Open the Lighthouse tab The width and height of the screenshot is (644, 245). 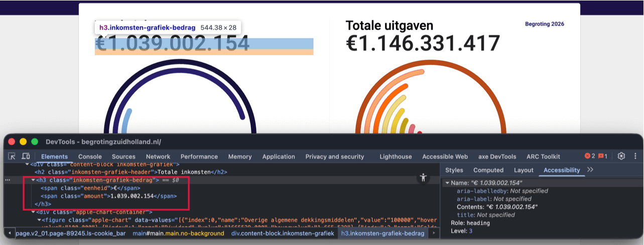point(396,156)
